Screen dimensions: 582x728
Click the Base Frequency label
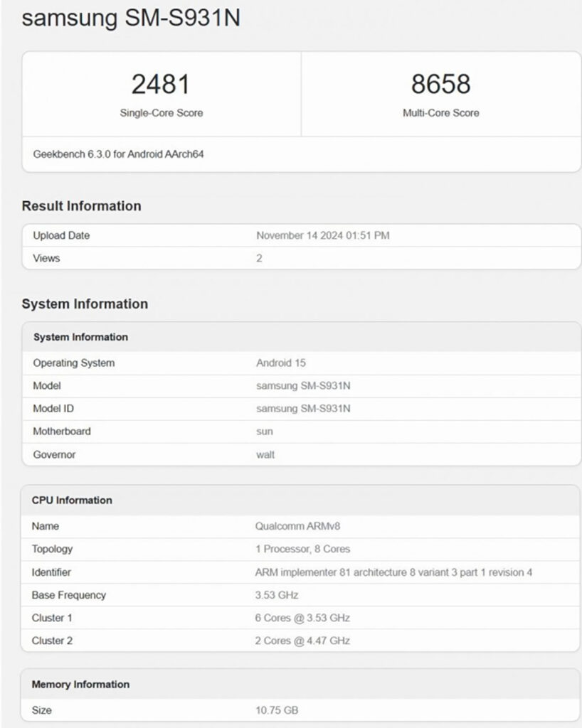pyautogui.click(x=69, y=595)
